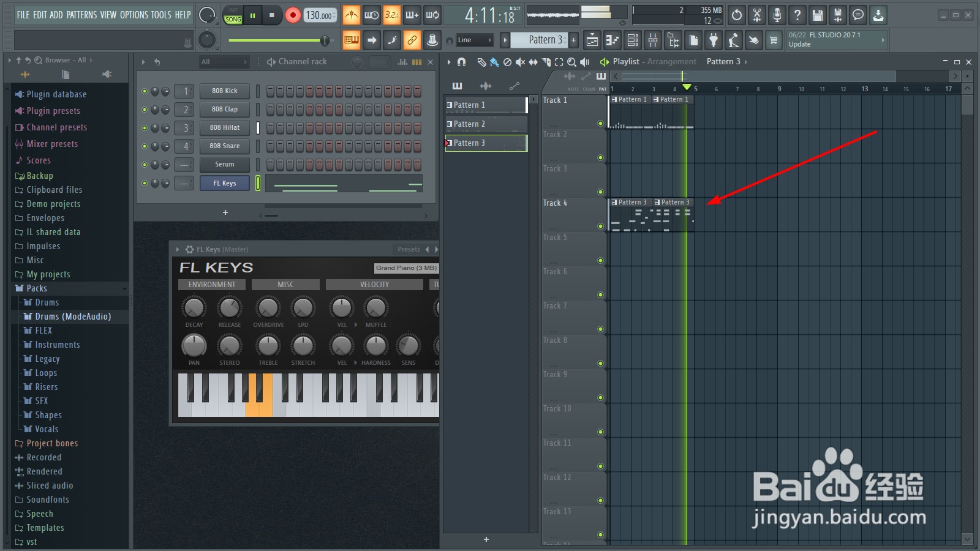Toggle the Playlist magnet snap icon

point(462,62)
